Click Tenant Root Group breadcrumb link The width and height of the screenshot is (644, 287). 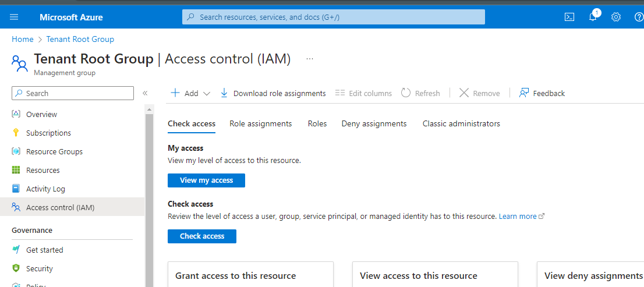[x=80, y=40]
